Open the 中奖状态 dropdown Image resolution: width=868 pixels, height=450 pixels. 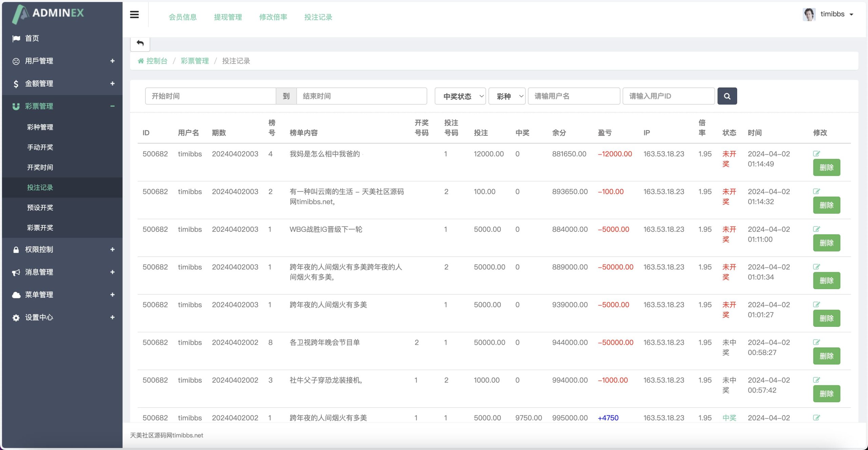(460, 96)
